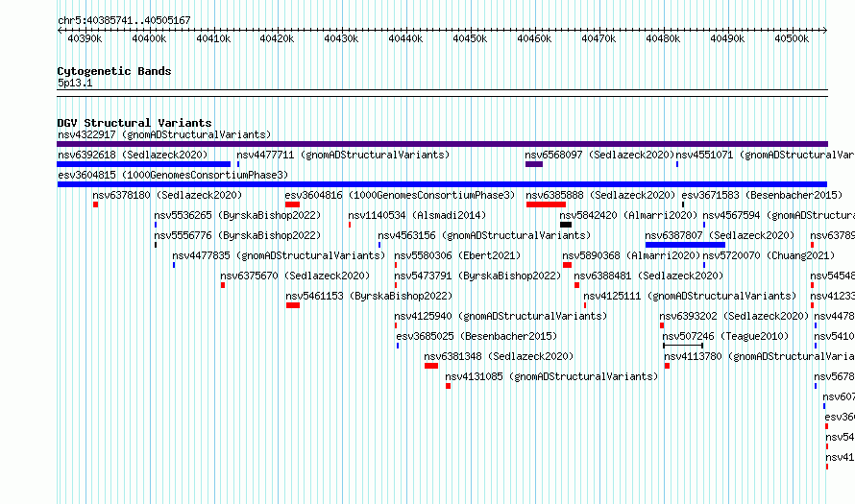The image size is (855, 504).
Task: Click nsv5842420 Almarri2020 label
Action: tap(628, 215)
